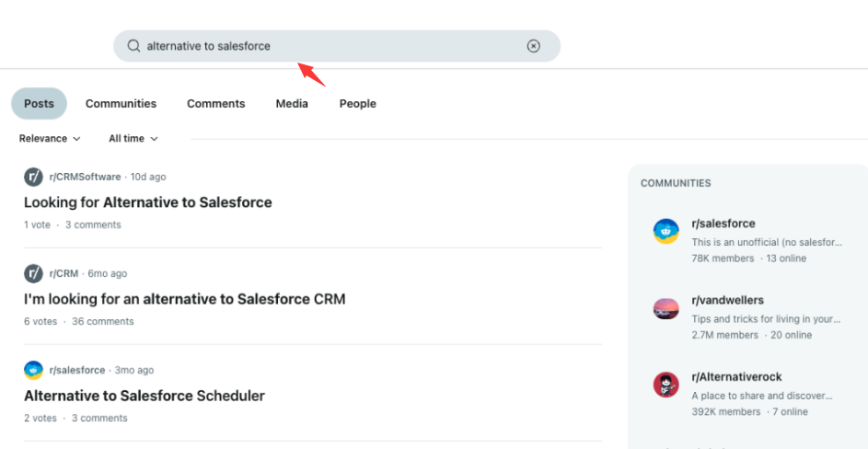Click the r/salesforce post avatar icon
The image size is (868, 449).
(33, 370)
